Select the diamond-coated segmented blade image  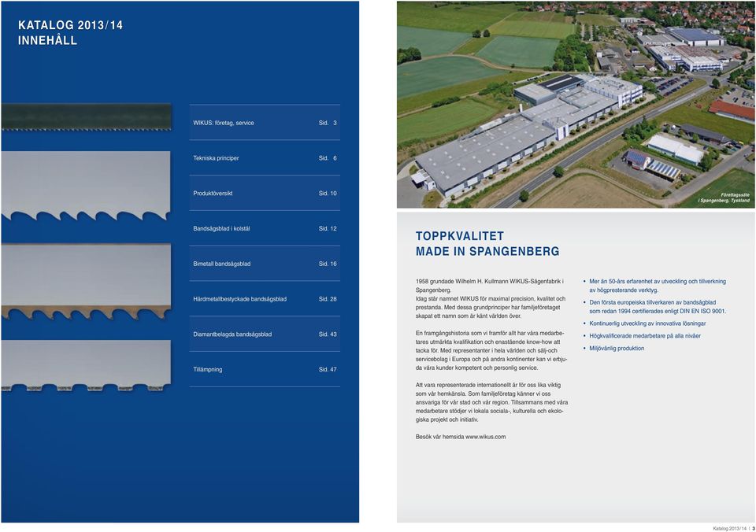(86, 365)
